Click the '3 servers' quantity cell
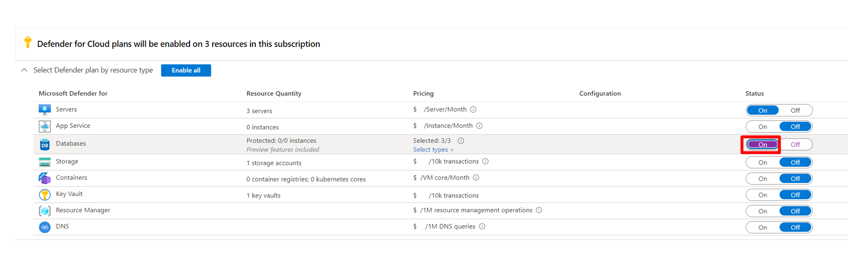Image resolution: width=868 pixels, height=254 pixels. pos(259,111)
